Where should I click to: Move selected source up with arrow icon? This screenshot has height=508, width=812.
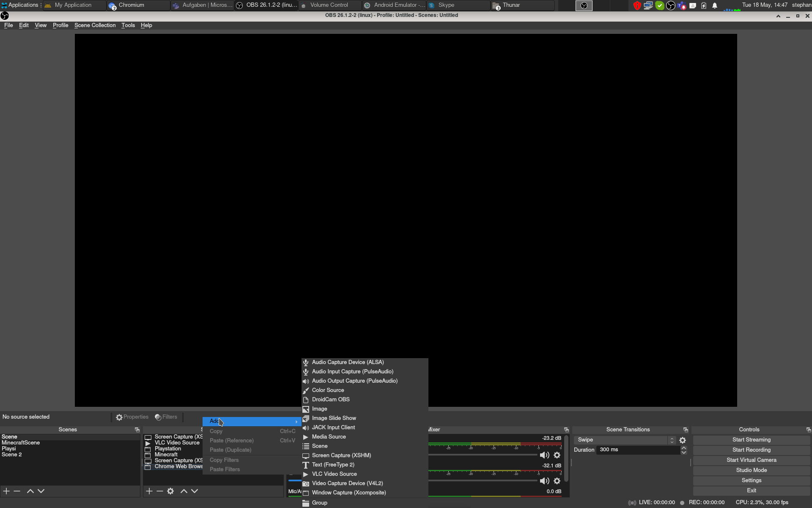pos(184,491)
